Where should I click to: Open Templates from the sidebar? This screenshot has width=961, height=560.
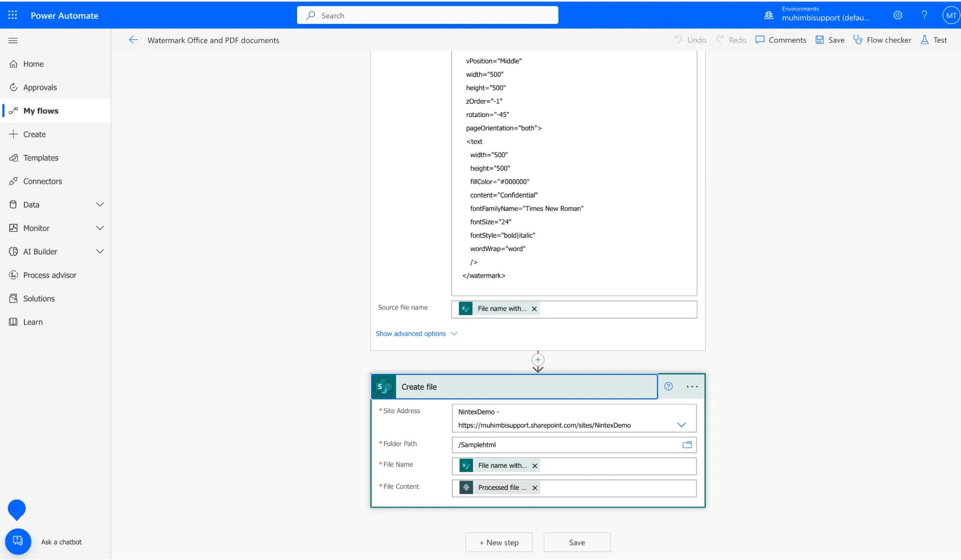click(40, 158)
